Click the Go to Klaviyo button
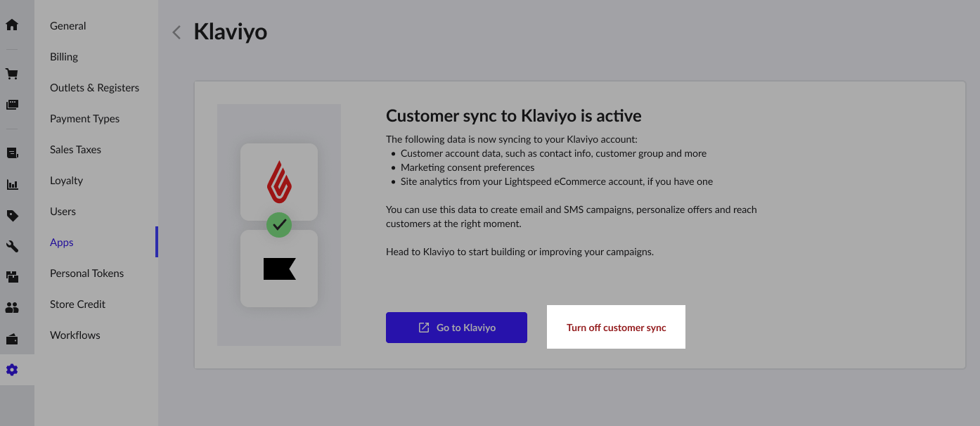The image size is (980, 426). (456, 327)
